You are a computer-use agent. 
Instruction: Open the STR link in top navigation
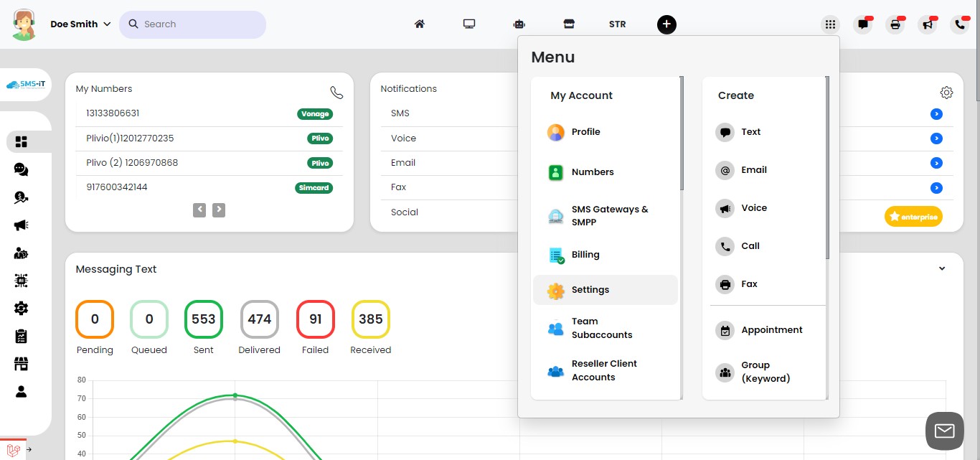click(x=617, y=24)
